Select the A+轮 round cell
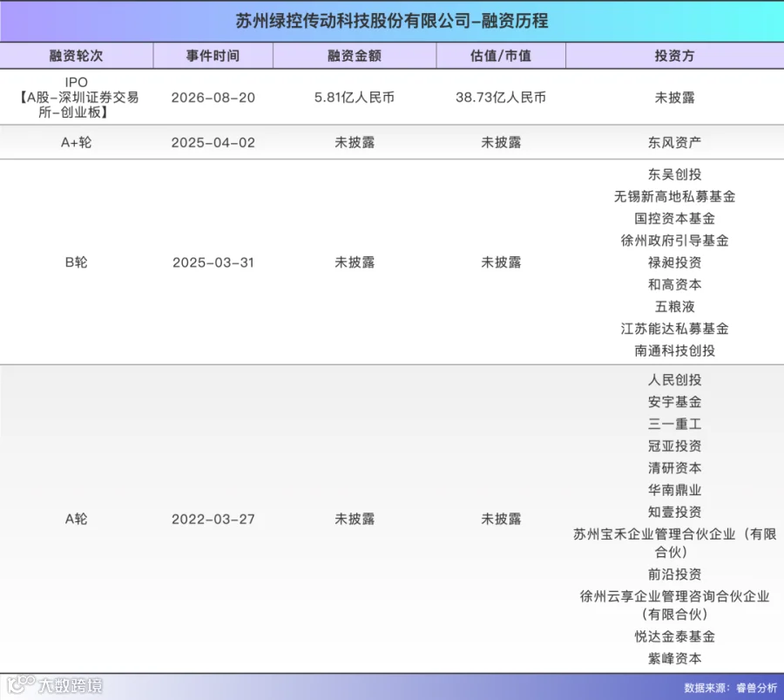This screenshot has height=700, width=784. (76, 143)
